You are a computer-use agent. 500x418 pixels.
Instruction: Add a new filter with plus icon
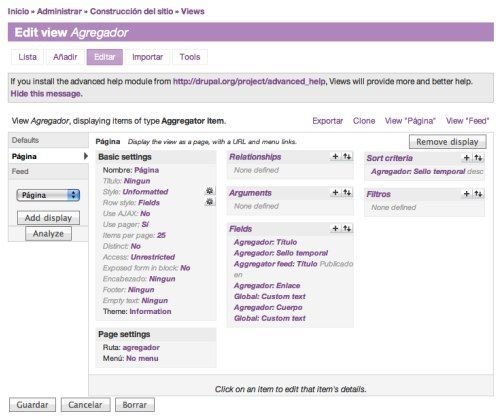click(x=466, y=194)
